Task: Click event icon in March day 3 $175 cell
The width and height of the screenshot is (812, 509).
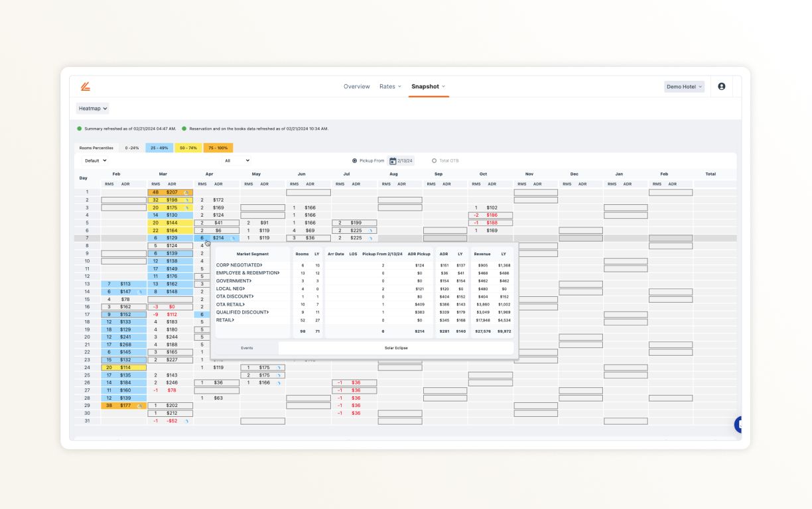Action: 187,207
